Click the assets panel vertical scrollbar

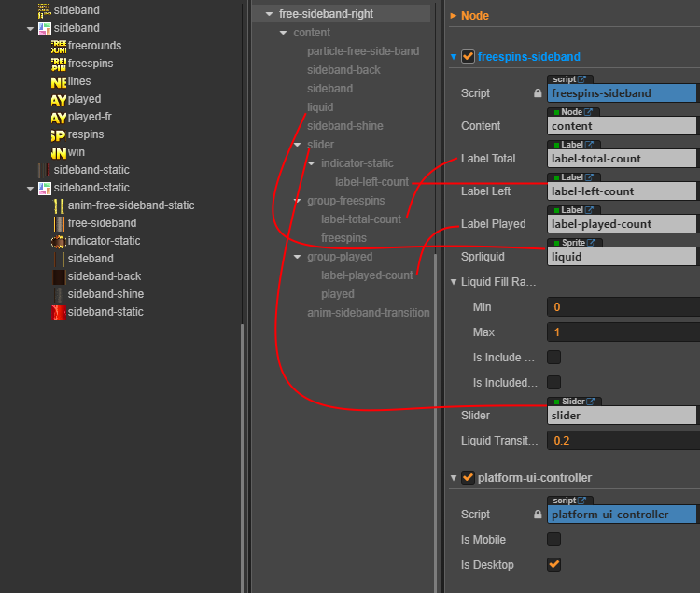243,459
